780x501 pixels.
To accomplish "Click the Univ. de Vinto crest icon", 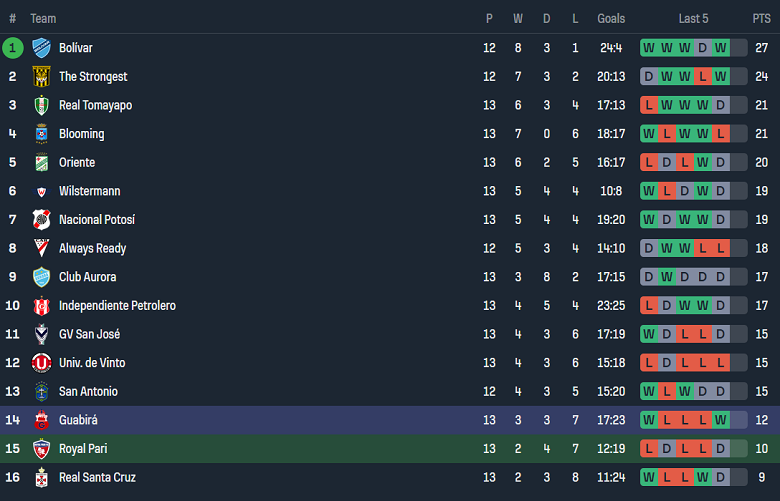I will [41, 363].
